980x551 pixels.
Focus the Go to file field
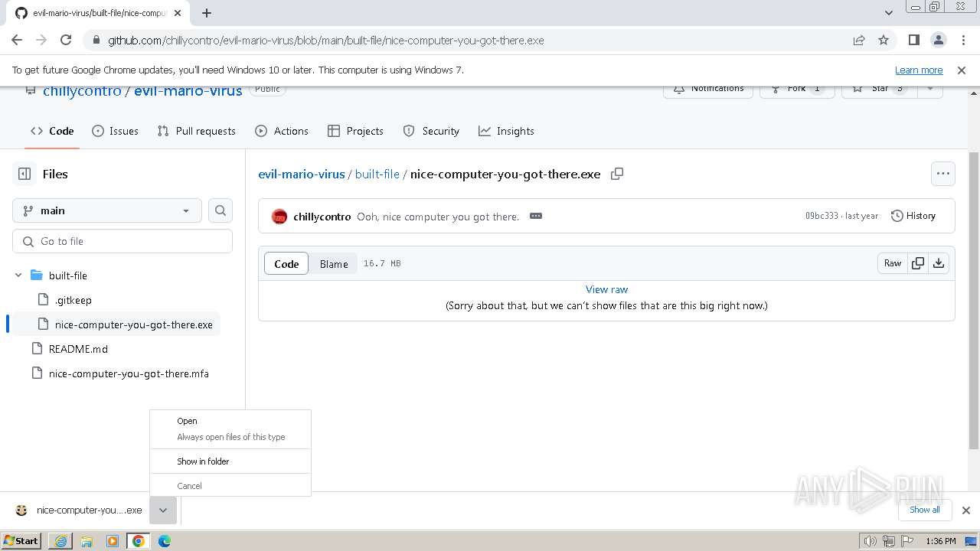pos(122,241)
